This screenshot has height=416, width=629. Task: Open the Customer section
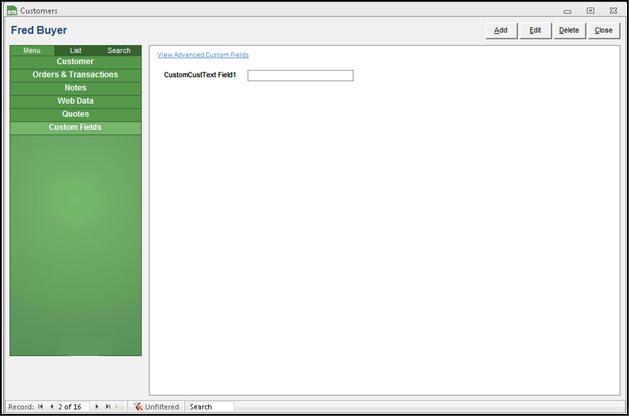pyautogui.click(x=75, y=62)
